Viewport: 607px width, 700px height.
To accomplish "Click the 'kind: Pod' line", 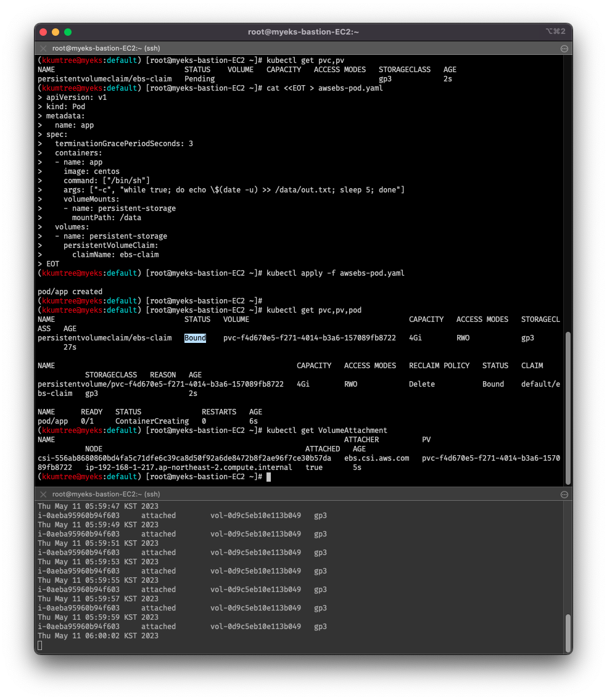I will tap(65, 107).
